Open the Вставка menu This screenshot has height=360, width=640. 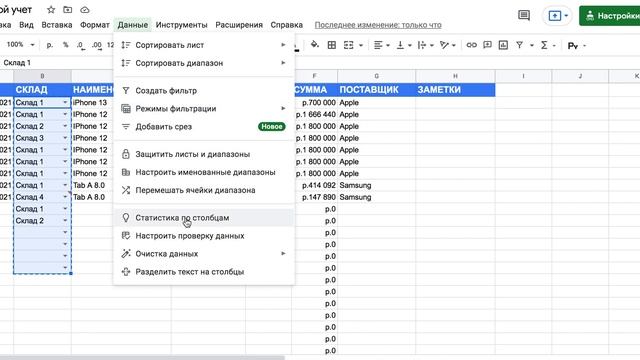pos(57,25)
